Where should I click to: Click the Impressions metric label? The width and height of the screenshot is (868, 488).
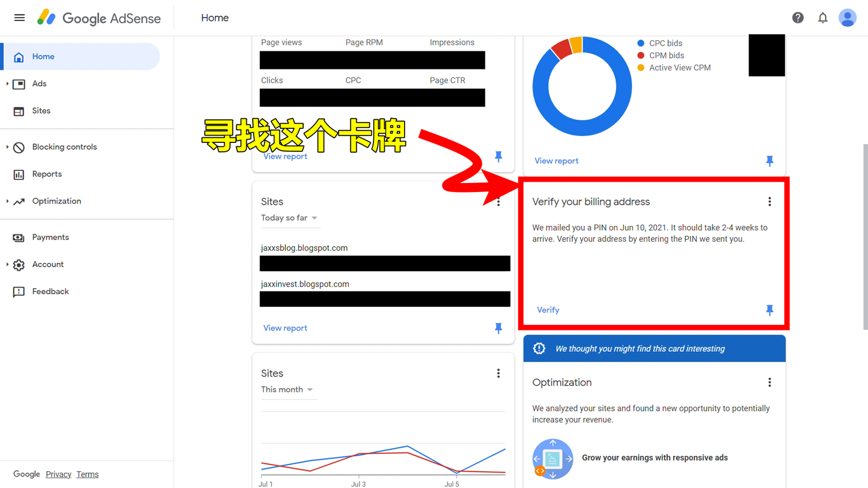pyautogui.click(x=452, y=42)
